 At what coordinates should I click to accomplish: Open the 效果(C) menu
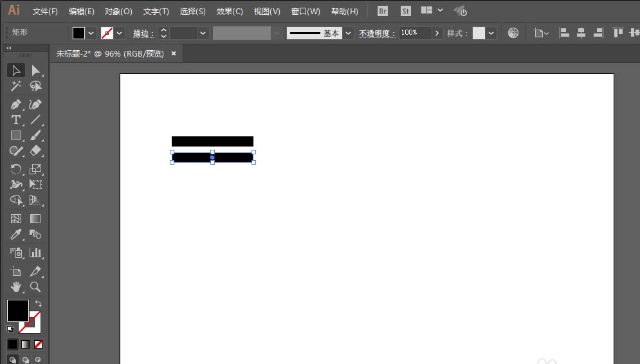pyautogui.click(x=230, y=12)
